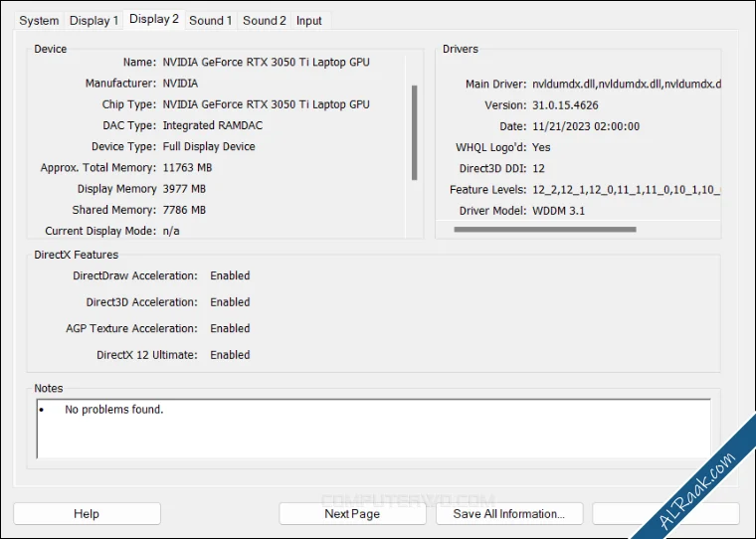Select the Name value RTX 3050 Ti
This screenshot has height=539, width=756.
(267, 63)
